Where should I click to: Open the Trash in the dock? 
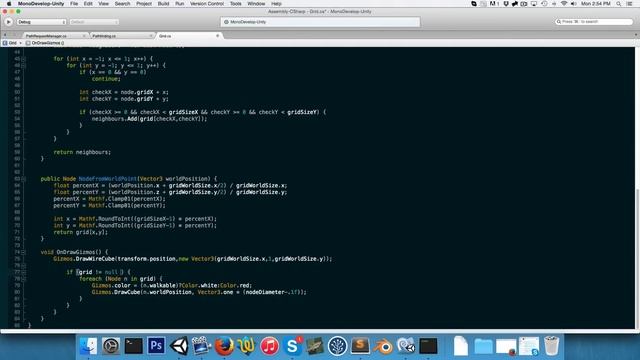pos(551,346)
